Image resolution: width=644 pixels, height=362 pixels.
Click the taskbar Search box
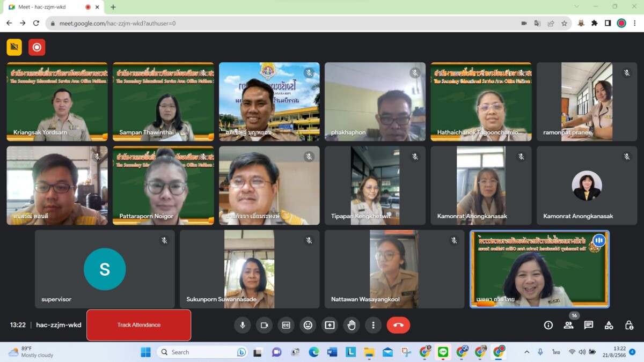(x=203, y=352)
